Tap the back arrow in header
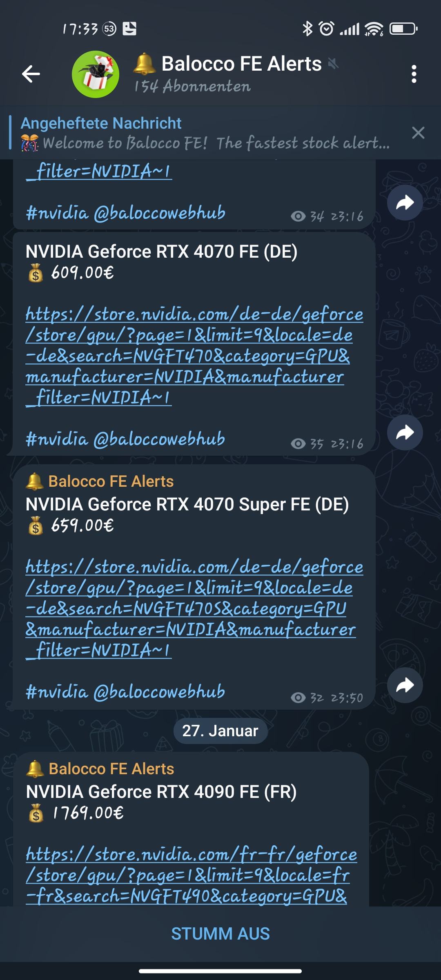Viewport: 441px width, 980px height. pos(31,74)
